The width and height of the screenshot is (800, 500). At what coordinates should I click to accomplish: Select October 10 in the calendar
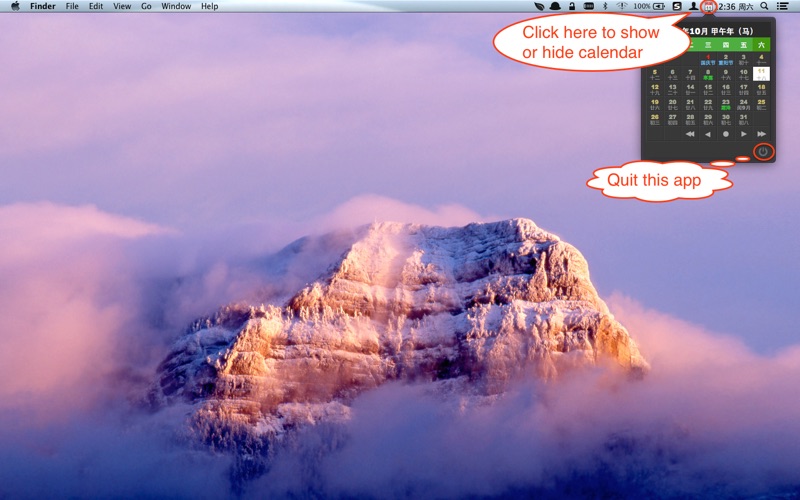tap(743, 74)
